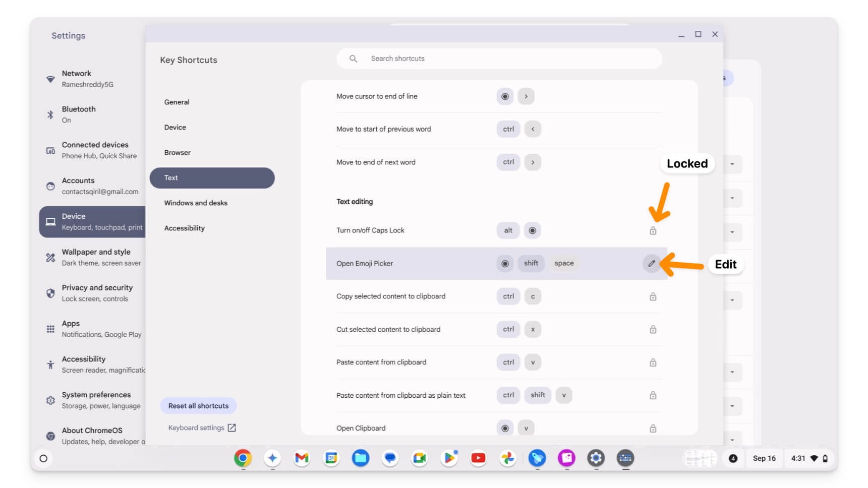Click the launcher circle button
The width and height of the screenshot is (868, 488).
[43, 458]
